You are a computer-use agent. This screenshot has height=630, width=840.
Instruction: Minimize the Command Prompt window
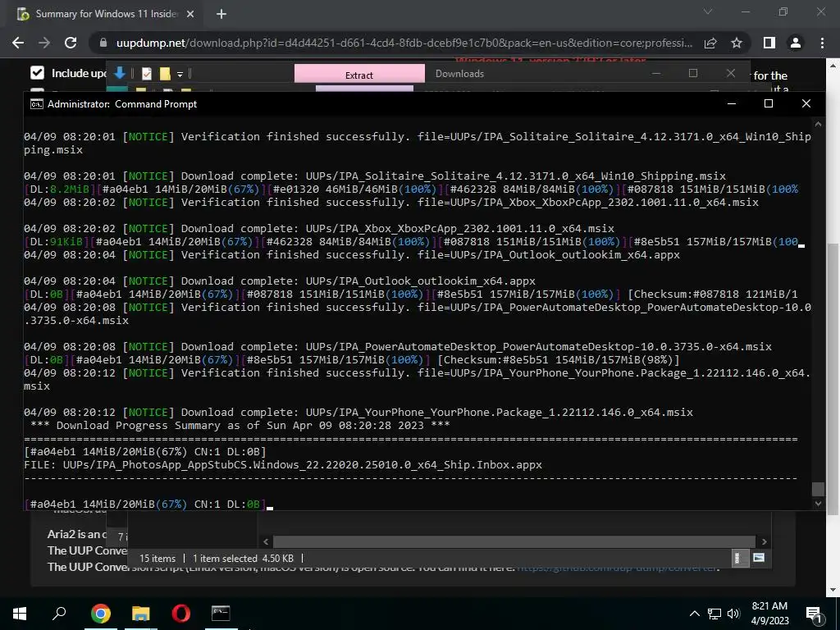(732, 104)
